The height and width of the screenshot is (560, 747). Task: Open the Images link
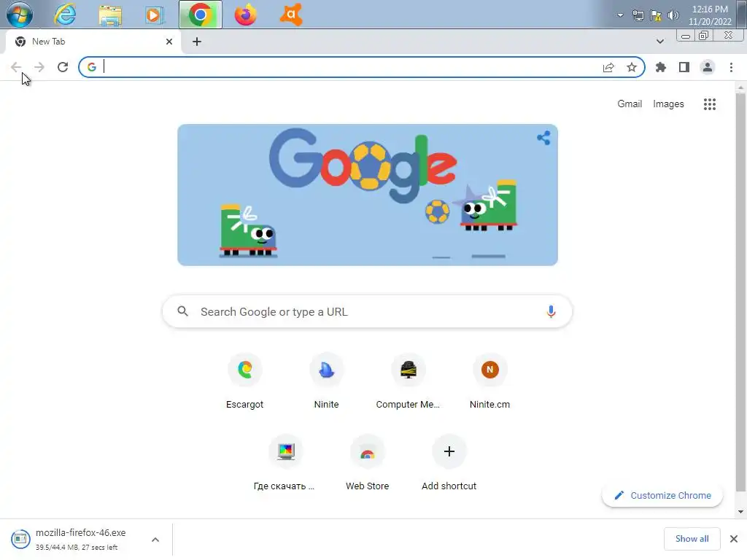coord(668,104)
